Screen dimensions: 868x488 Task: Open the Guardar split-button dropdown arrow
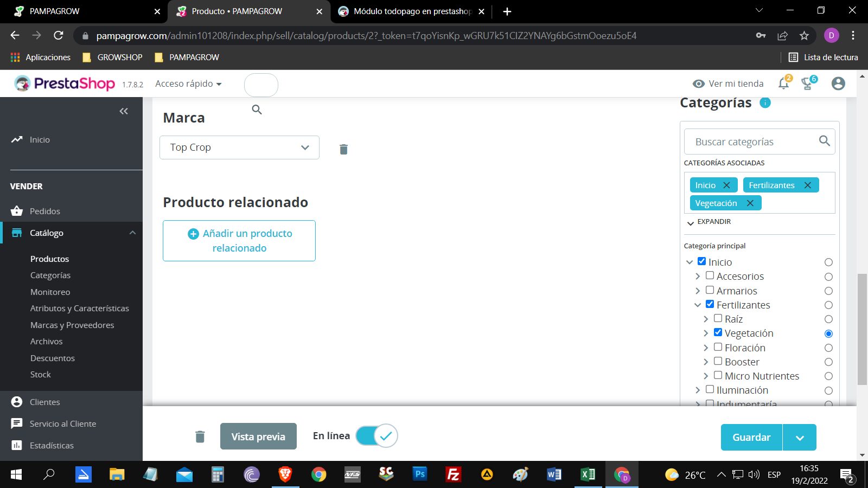(800, 438)
